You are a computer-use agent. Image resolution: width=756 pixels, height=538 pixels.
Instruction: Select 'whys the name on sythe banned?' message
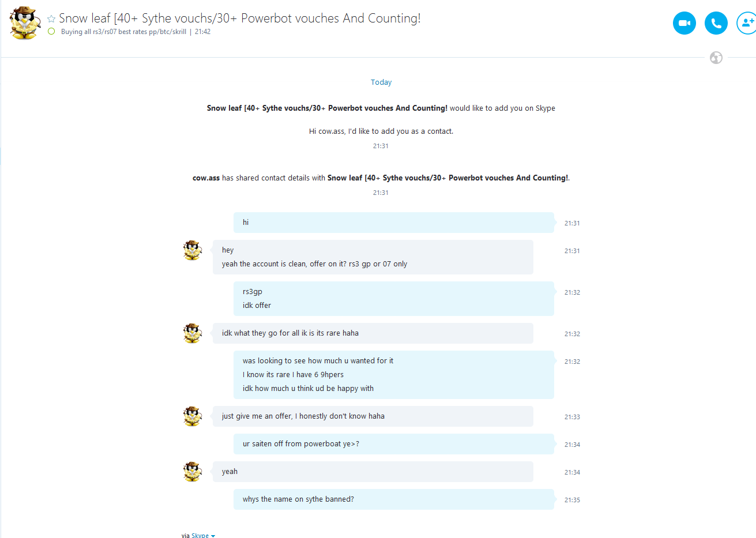click(394, 499)
